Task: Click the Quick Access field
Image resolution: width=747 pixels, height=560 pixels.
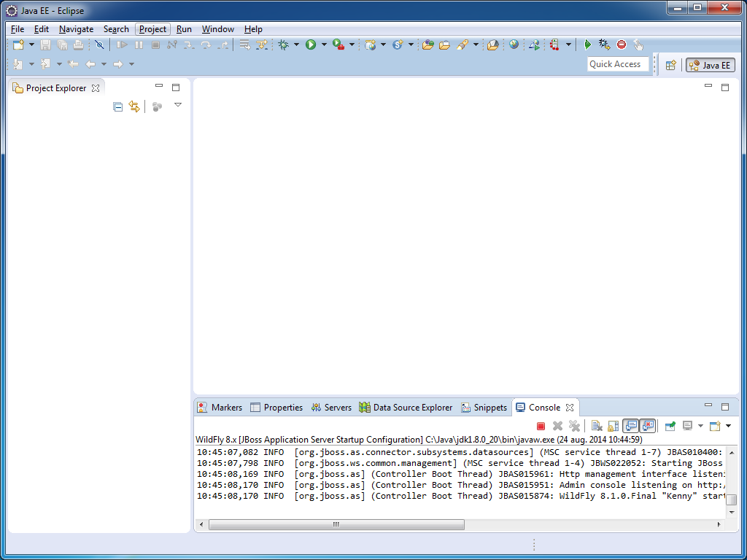Action: click(x=618, y=64)
